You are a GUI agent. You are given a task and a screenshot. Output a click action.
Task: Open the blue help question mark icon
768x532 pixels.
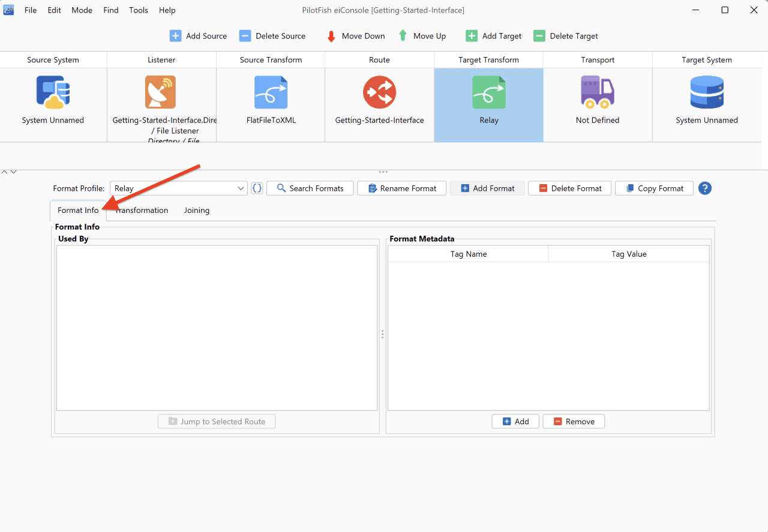pos(705,188)
